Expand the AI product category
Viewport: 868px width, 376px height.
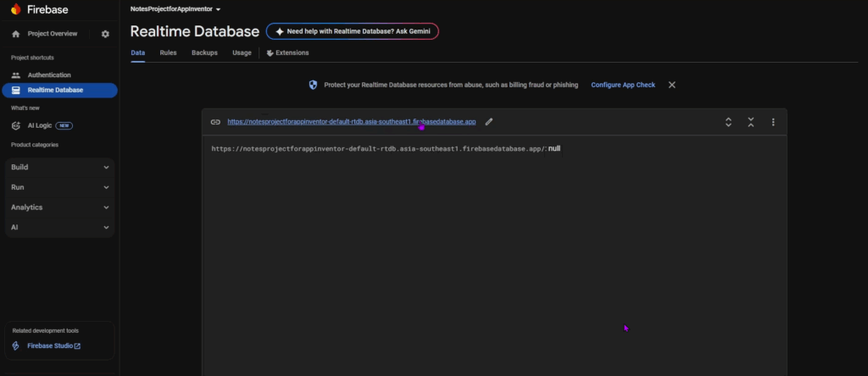pos(59,228)
